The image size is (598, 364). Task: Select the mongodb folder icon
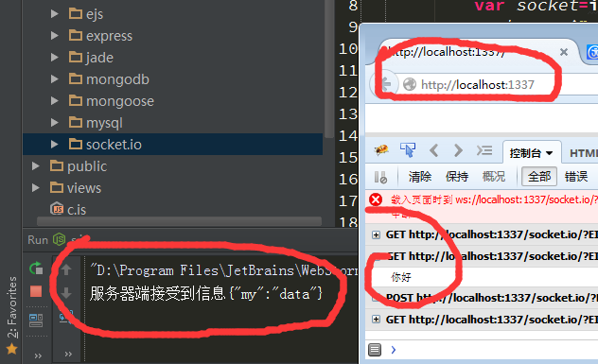[x=76, y=78]
